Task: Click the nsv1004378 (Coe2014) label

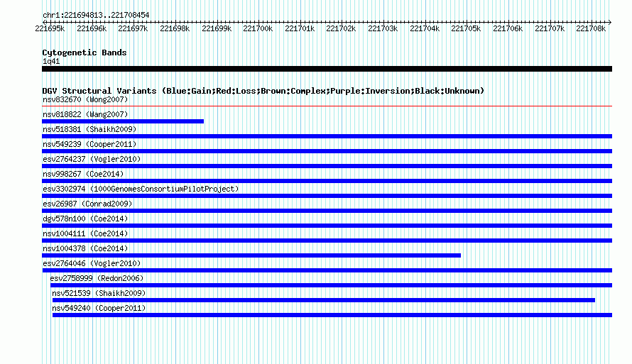Action: click(x=85, y=248)
